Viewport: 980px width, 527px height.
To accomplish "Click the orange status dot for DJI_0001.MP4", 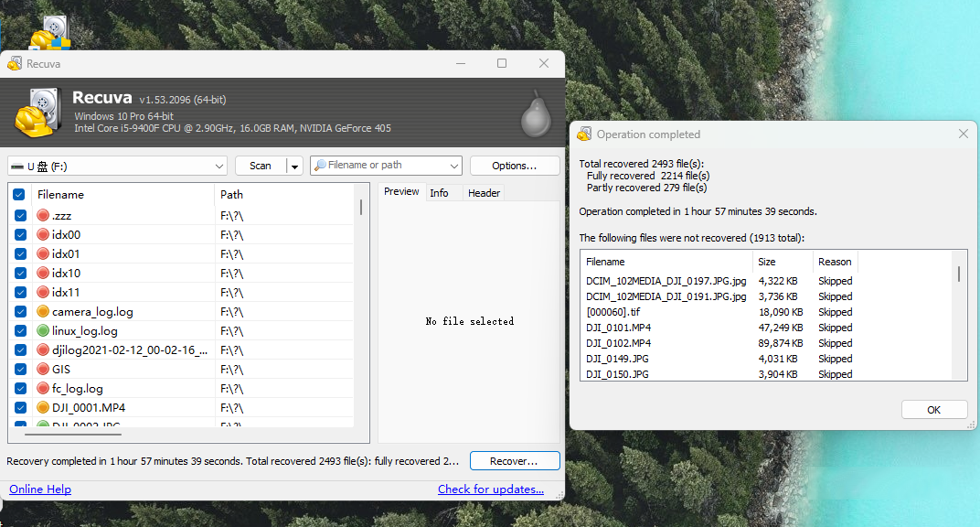I will (42, 407).
